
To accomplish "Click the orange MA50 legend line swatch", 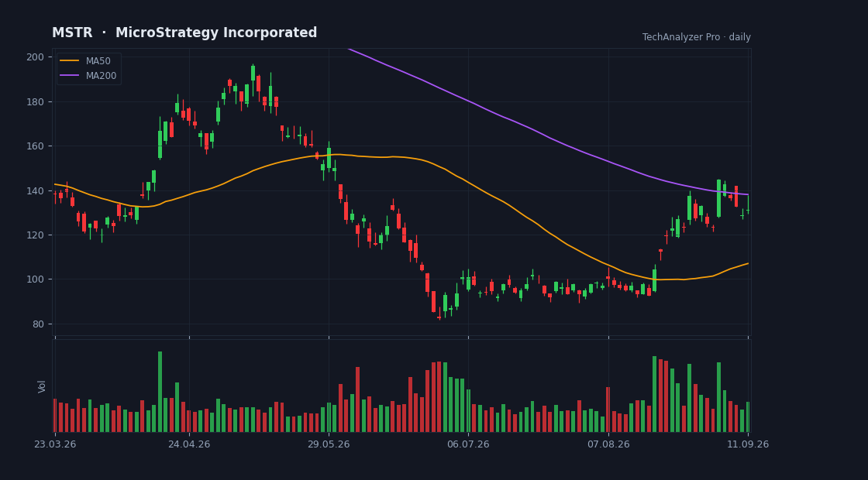I will (x=70, y=61).
